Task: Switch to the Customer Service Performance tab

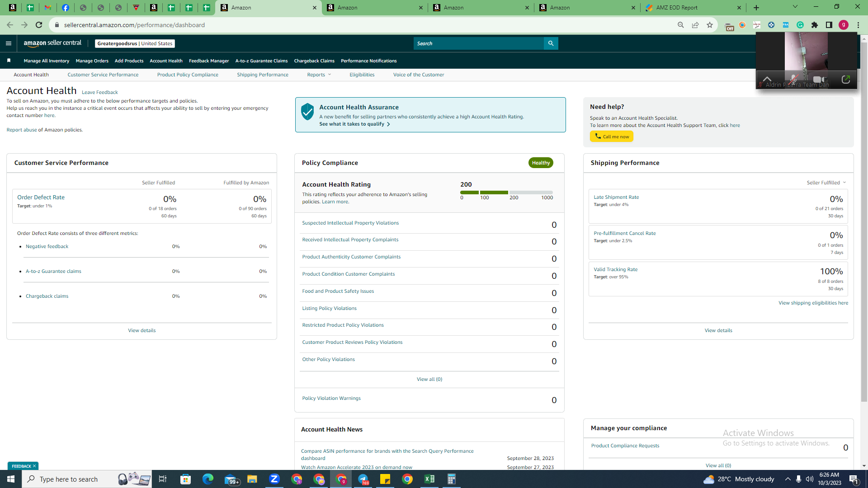Action: coord(103,75)
